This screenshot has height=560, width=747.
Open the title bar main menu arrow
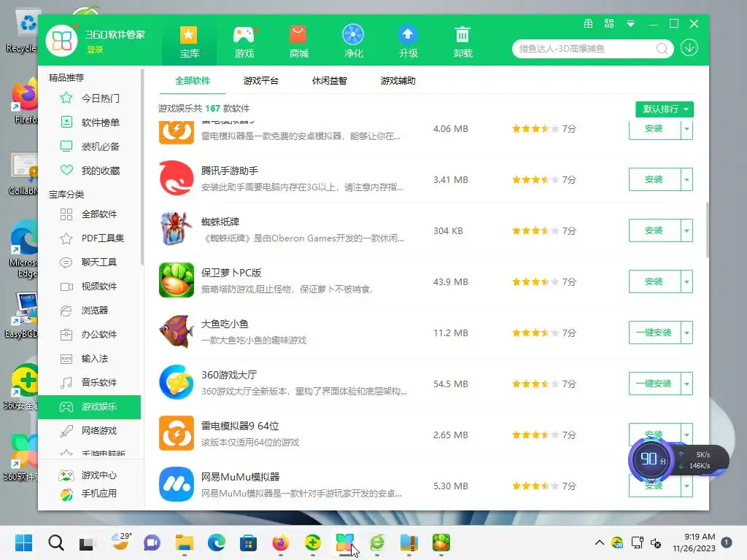pyautogui.click(x=630, y=24)
